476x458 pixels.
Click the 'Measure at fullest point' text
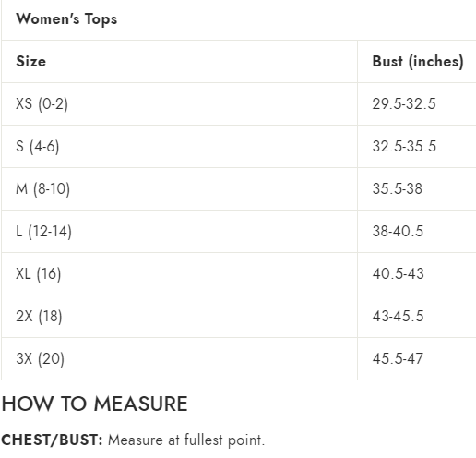click(x=186, y=440)
